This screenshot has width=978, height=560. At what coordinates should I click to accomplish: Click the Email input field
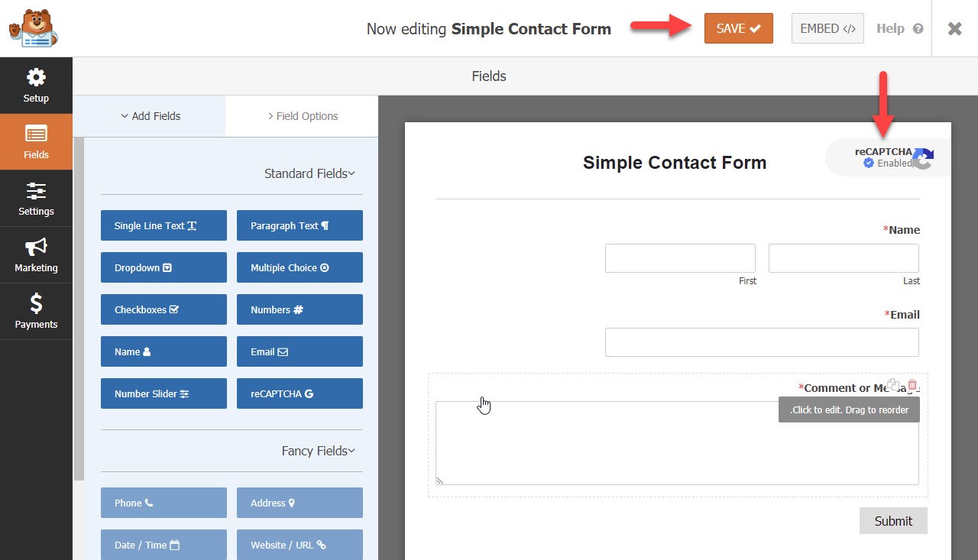pos(761,342)
